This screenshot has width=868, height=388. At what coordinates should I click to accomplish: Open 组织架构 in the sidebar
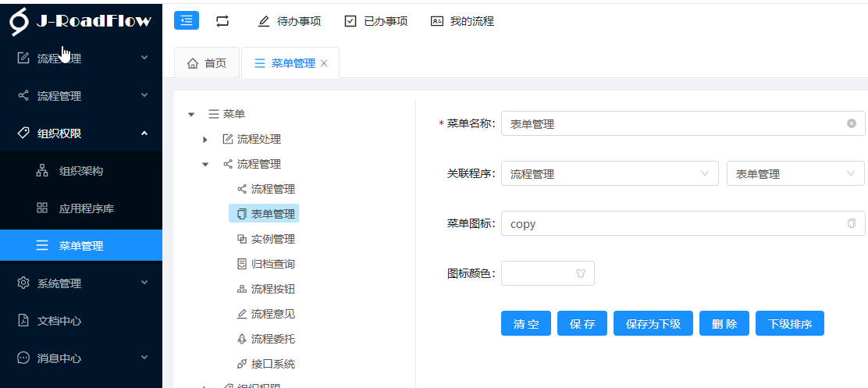(x=81, y=171)
